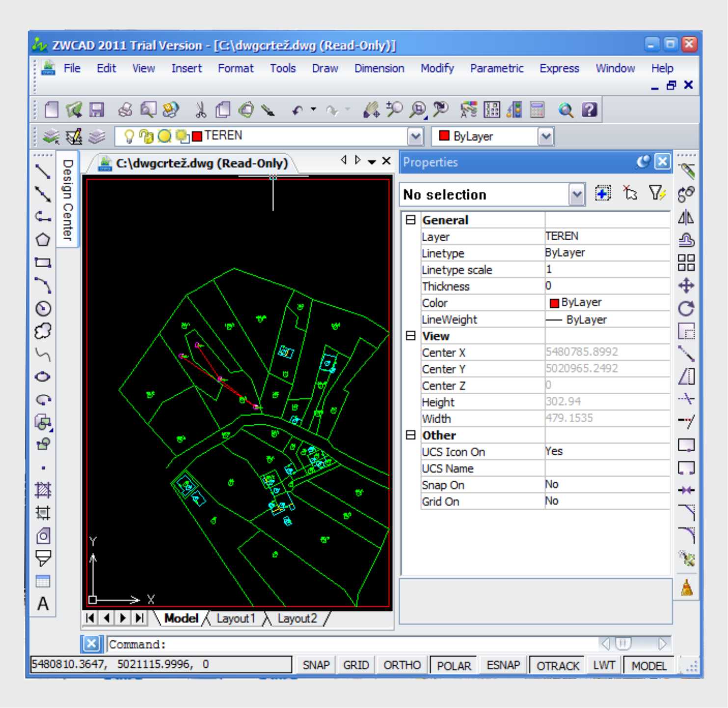The image size is (728, 708).
Task: Click the New drawing icon
Action: (52, 109)
